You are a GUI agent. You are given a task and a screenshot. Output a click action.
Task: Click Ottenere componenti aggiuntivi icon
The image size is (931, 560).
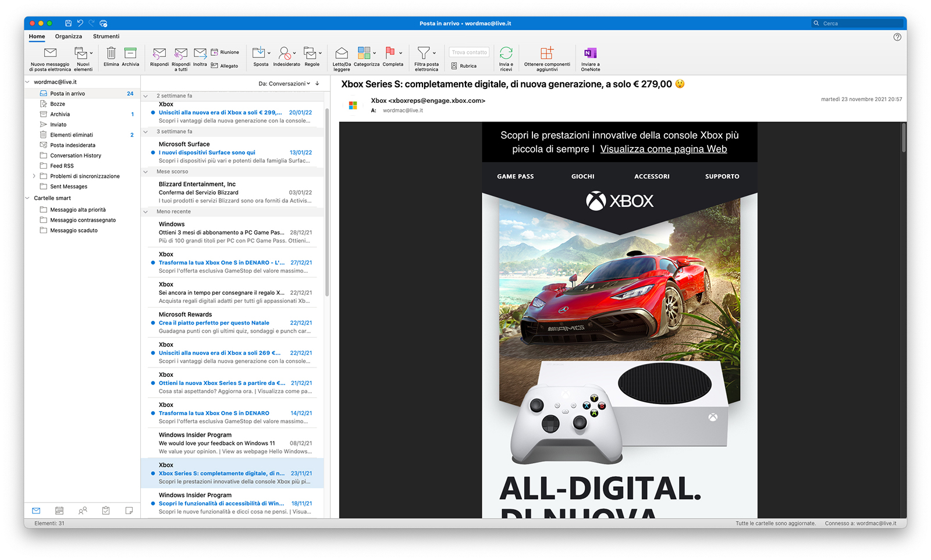546,53
